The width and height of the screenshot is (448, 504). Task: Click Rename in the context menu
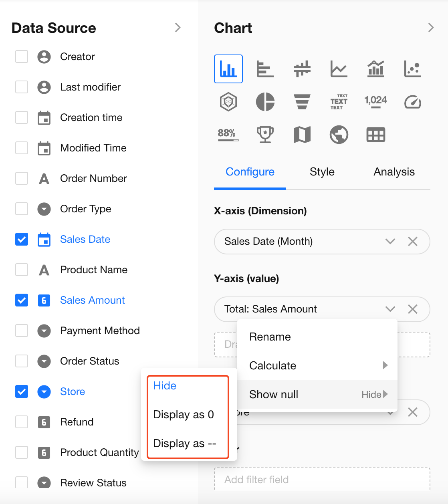pyautogui.click(x=270, y=337)
